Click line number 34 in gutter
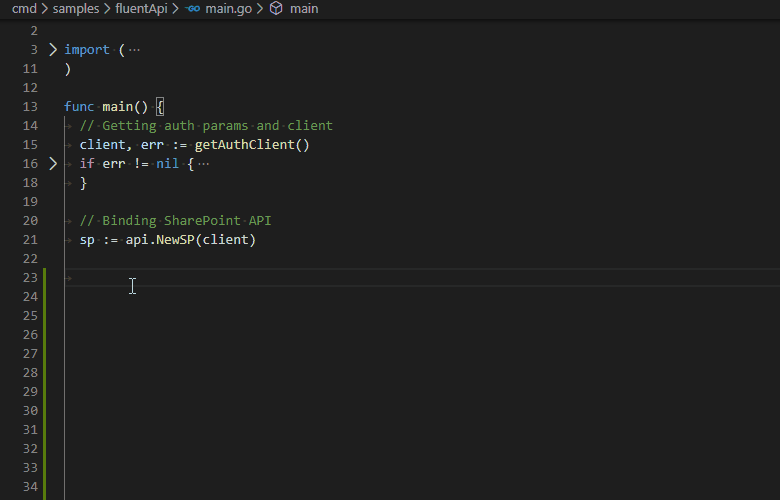 [x=30, y=487]
